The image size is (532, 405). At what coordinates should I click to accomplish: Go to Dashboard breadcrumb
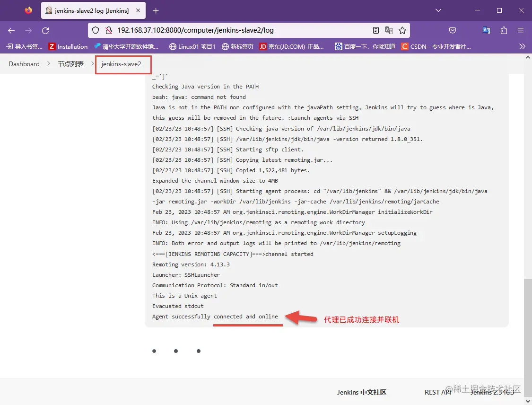click(x=24, y=64)
